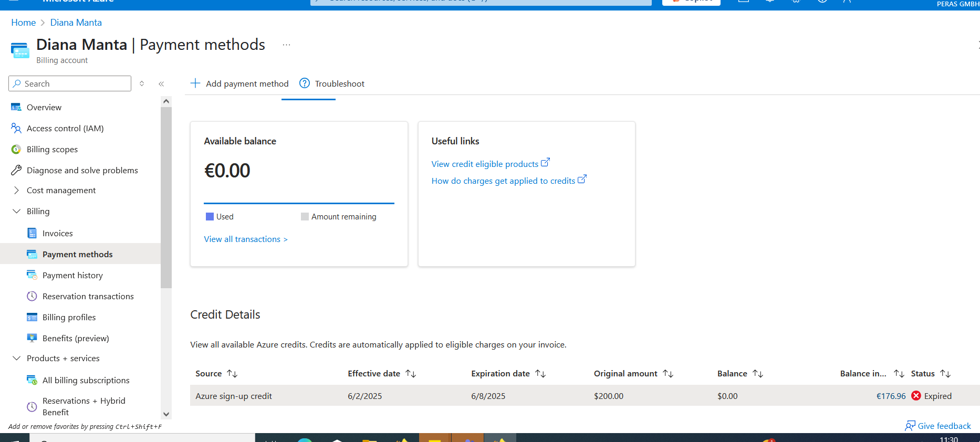The image size is (980, 442).
Task: Click the sidebar Search field
Action: pos(70,83)
